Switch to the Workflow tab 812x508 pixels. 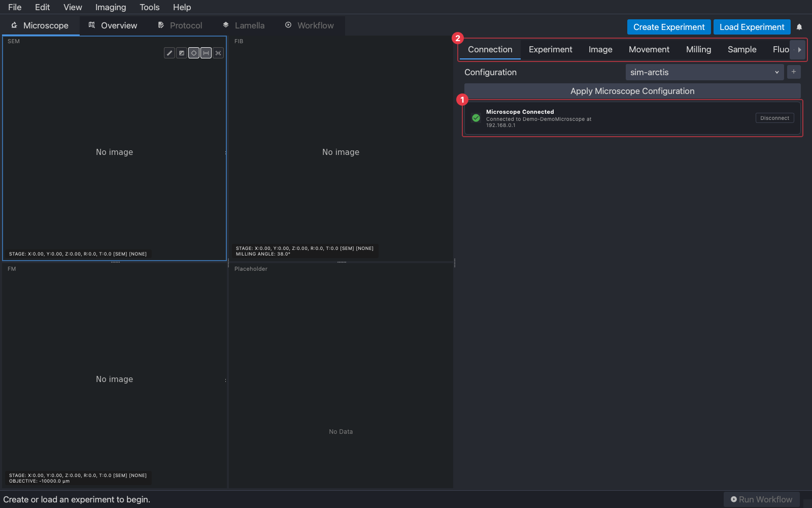(x=310, y=25)
